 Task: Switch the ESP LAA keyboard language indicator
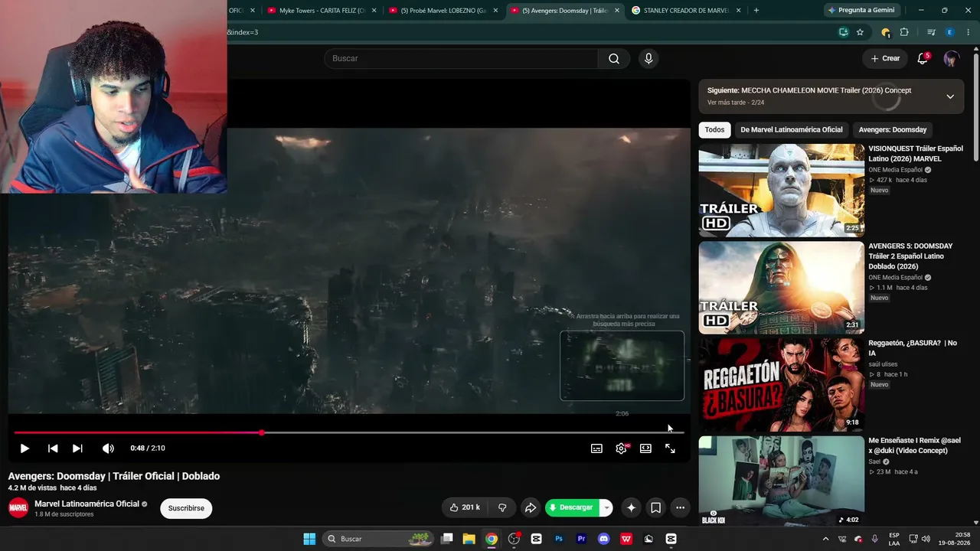pyautogui.click(x=894, y=539)
